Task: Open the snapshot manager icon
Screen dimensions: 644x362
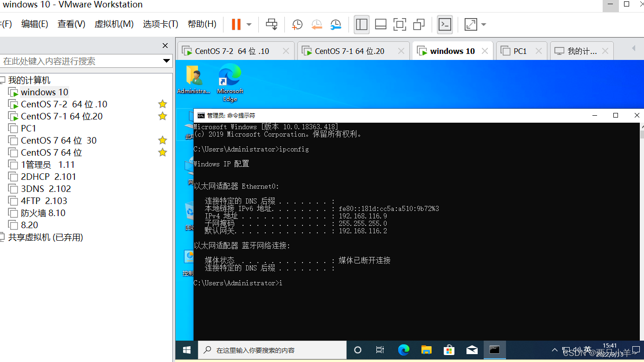Action: [x=335, y=25]
